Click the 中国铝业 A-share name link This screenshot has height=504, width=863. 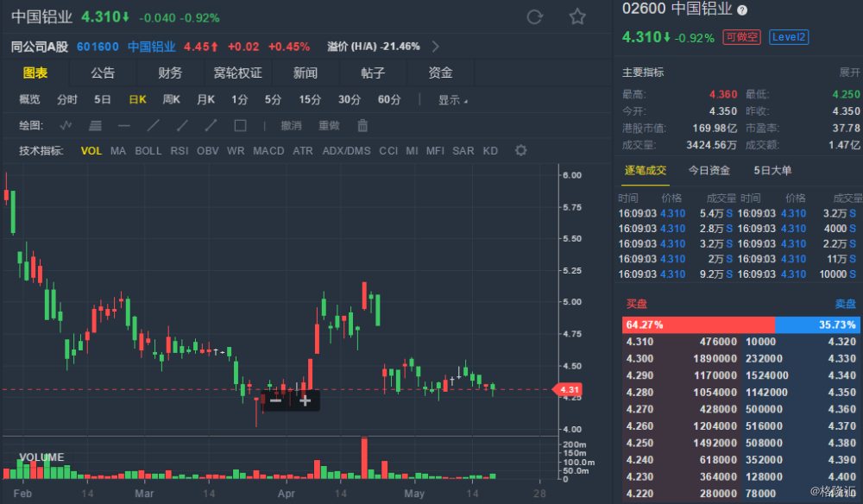[151, 47]
